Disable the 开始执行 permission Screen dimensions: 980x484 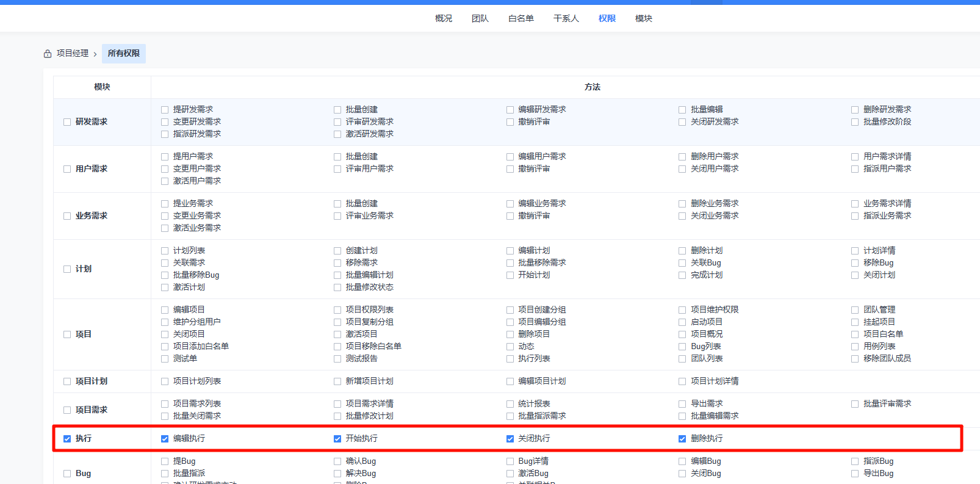(337, 439)
